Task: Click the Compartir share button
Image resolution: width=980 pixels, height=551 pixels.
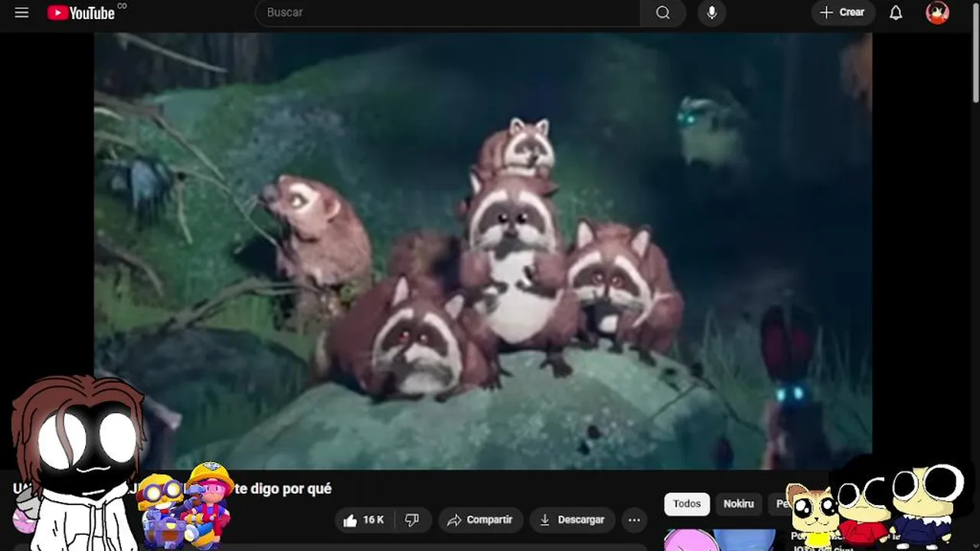Action: (x=480, y=520)
